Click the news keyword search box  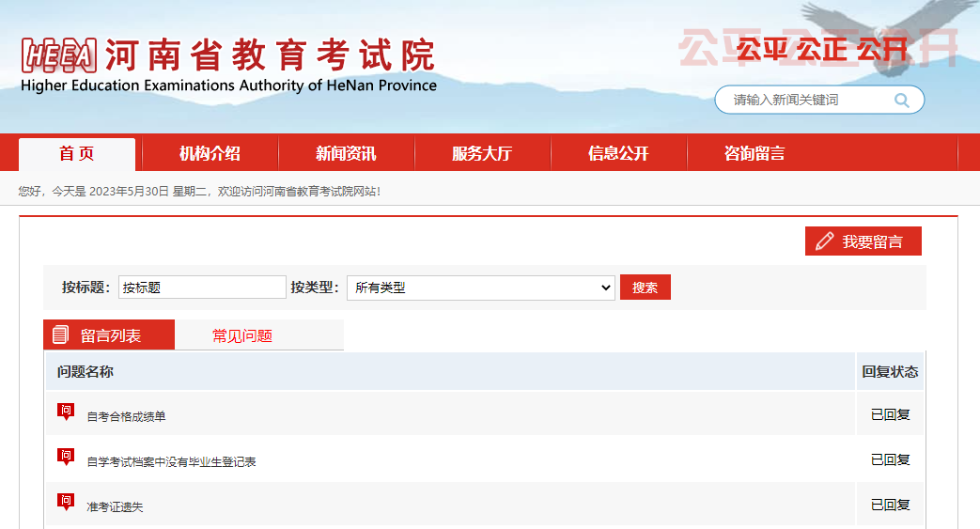[x=808, y=100]
